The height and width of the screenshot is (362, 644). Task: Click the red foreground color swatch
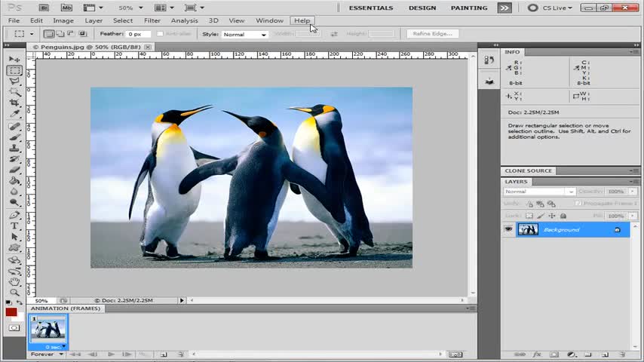[11, 311]
